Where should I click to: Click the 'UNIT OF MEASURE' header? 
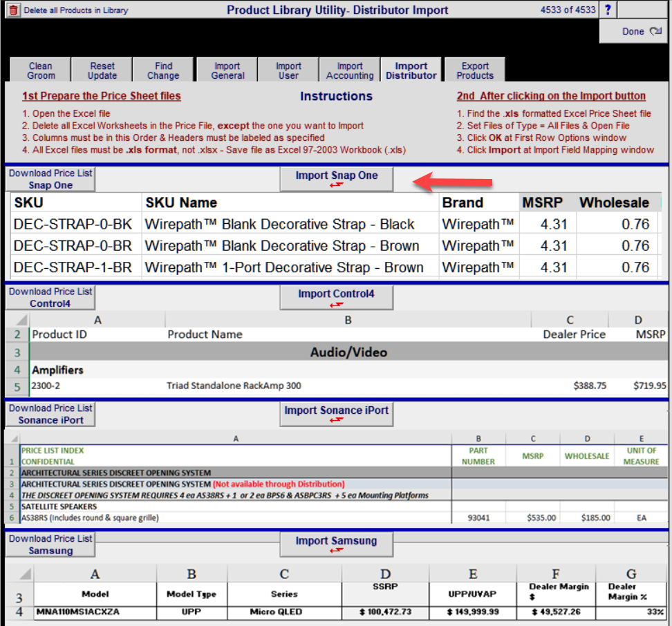[641, 456]
